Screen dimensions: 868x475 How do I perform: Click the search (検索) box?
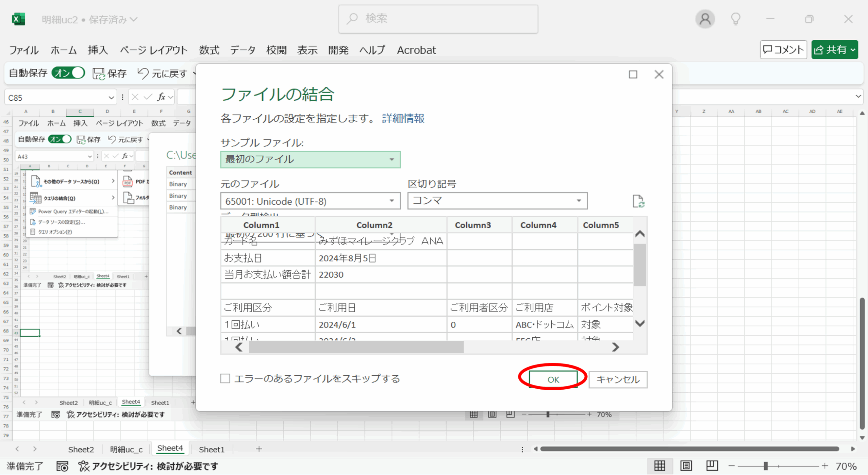438,19
